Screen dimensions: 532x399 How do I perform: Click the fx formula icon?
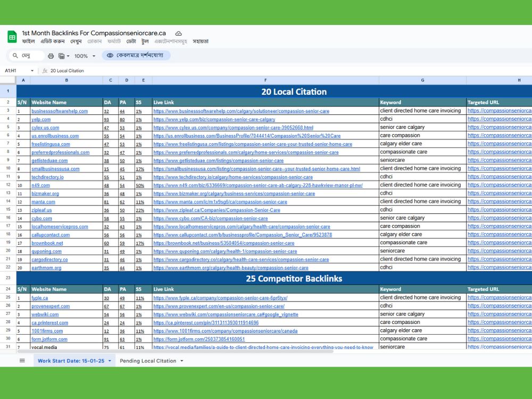(x=45, y=71)
